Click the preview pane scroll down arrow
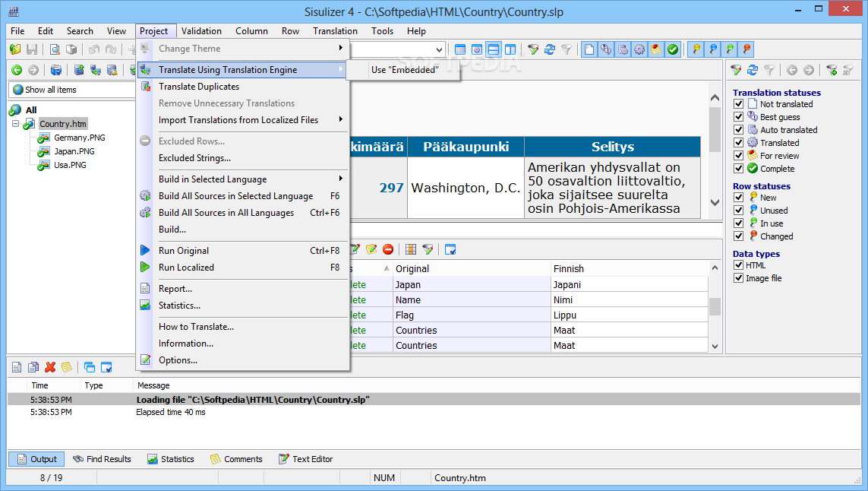This screenshot has width=868, height=491. pos(715,202)
